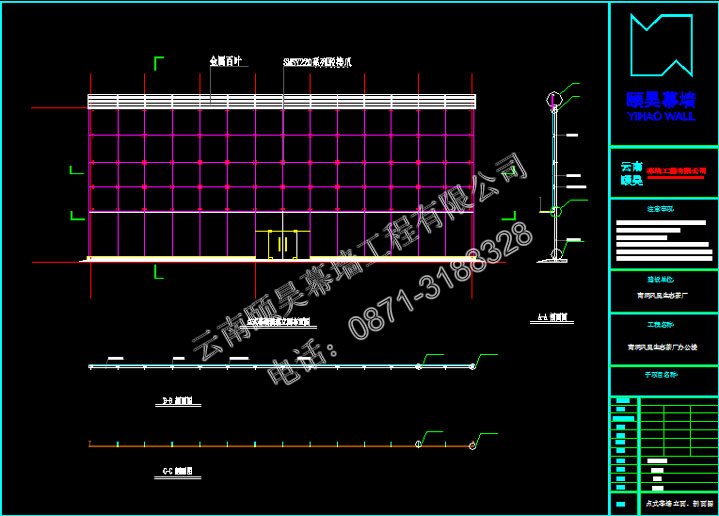This screenshot has width=719, height=516.
Task: Click the double door in the elevation
Action: (283, 244)
